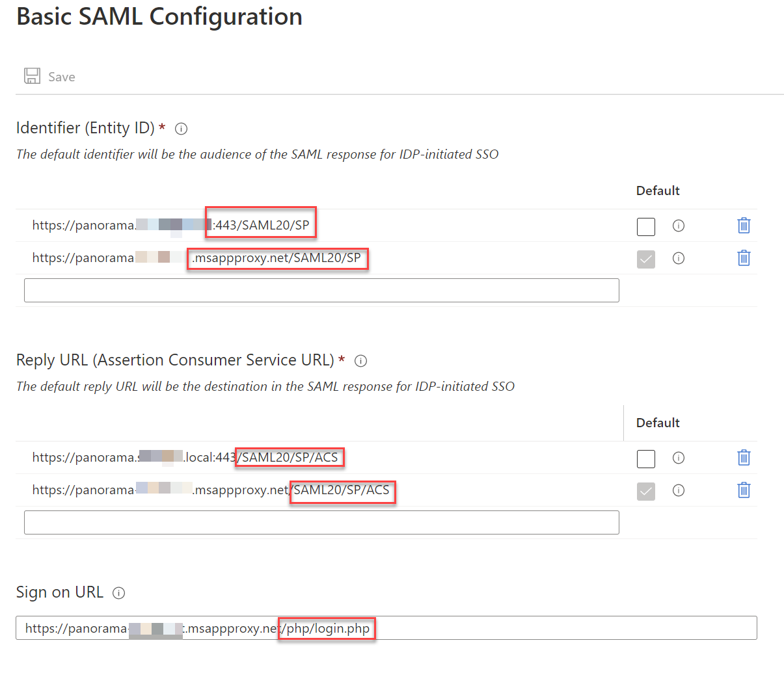Screen dimensions: 784x673
Task: Open info tooltip beside Reply URL heading
Action: tap(361, 361)
